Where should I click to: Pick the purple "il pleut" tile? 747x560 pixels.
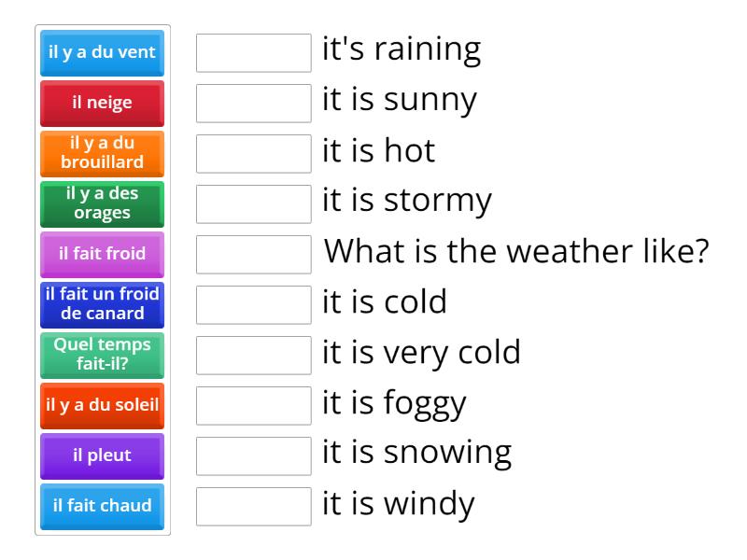(x=101, y=455)
